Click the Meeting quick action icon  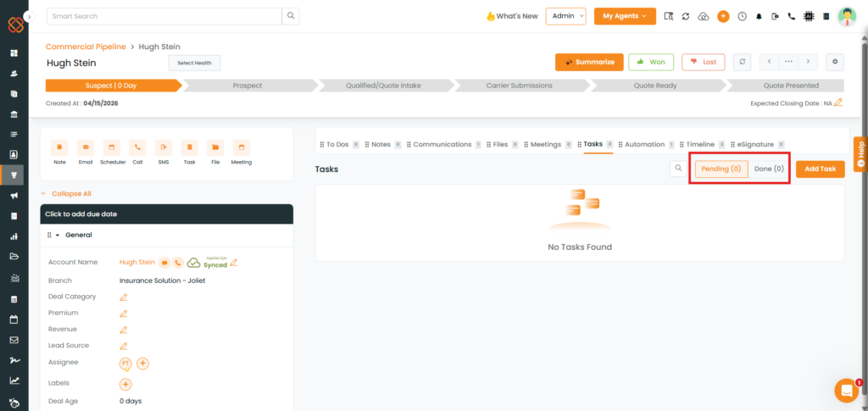[x=242, y=147]
